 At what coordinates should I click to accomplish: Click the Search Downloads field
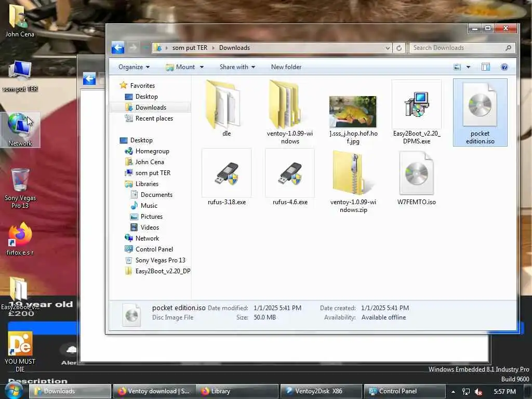tap(462, 48)
